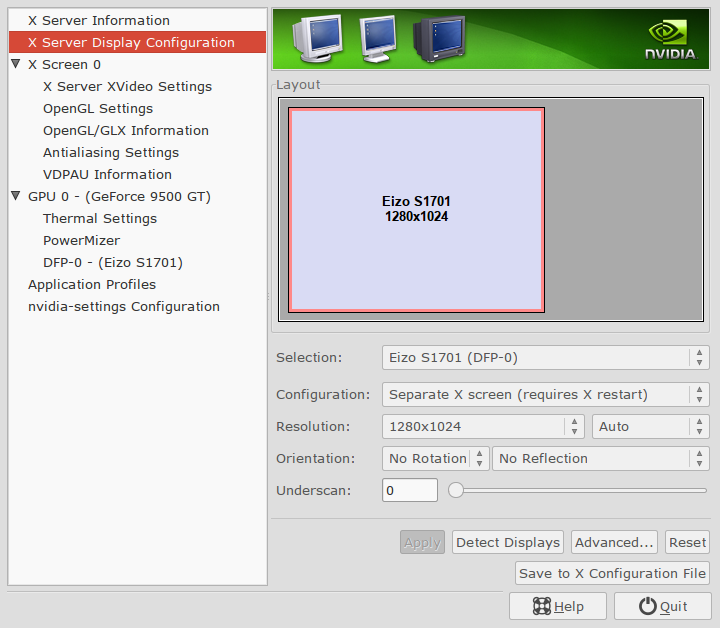Open the Auto refresh rate dropdown
Image resolution: width=720 pixels, height=628 pixels.
click(651, 426)
